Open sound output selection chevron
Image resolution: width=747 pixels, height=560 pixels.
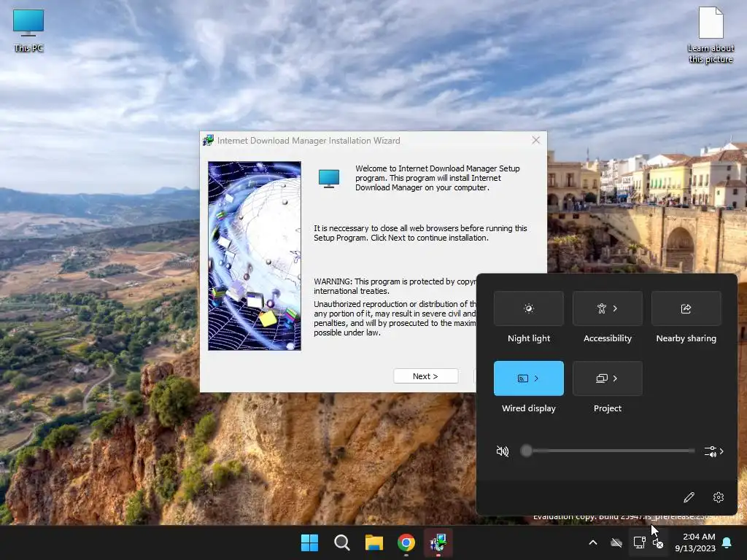click(714, 451)
